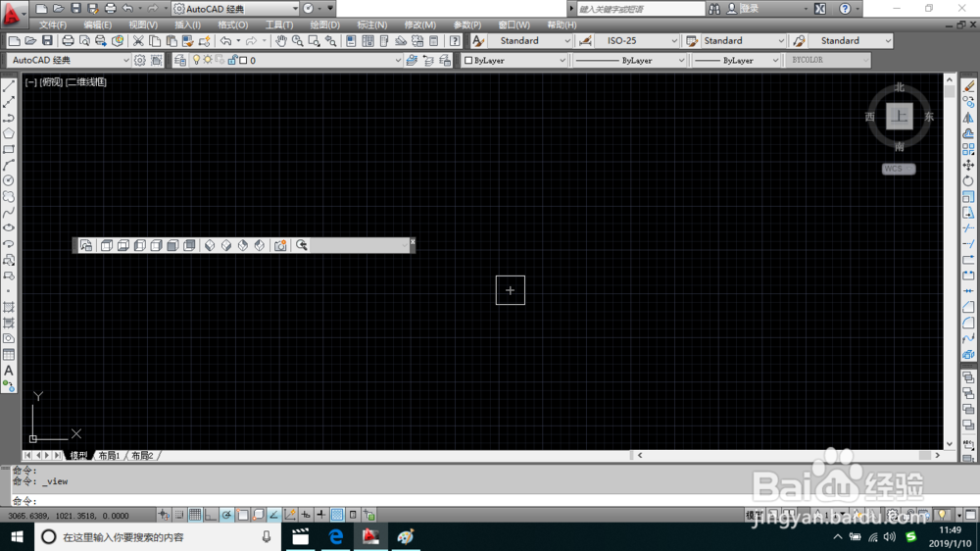Switch to the 布局1 layout tab
The height and width of the screenshot is (551, 980).
pos(109,455)
